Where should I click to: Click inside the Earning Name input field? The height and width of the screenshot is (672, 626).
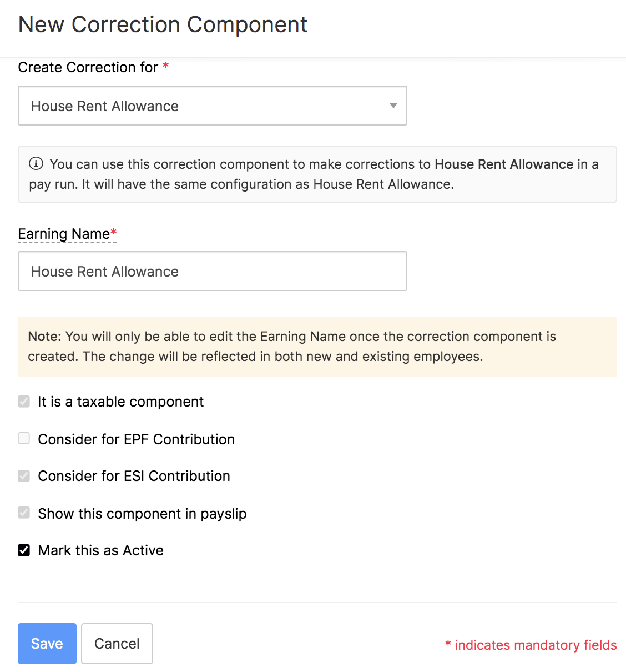pyautogui.click(x=213, y=271)
